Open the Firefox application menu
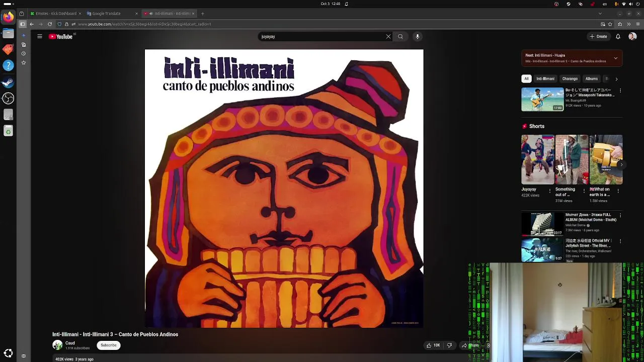Viewport: 644px width, 362px height. (638, 24)
